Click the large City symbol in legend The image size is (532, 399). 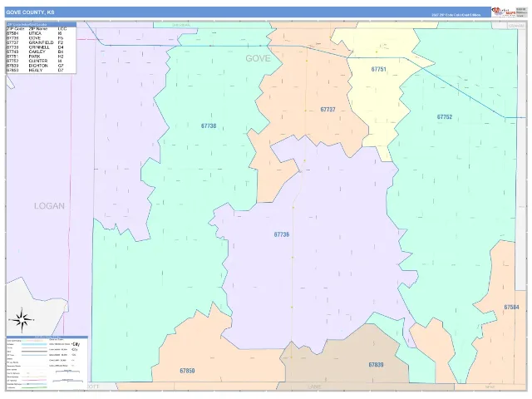tap(76, 344)
